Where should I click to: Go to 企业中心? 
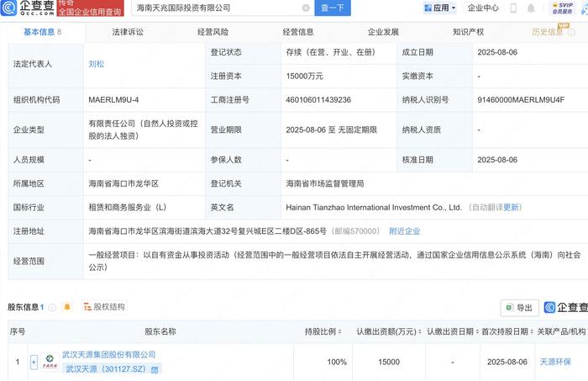pyautogui.click(x=483, y=8)
